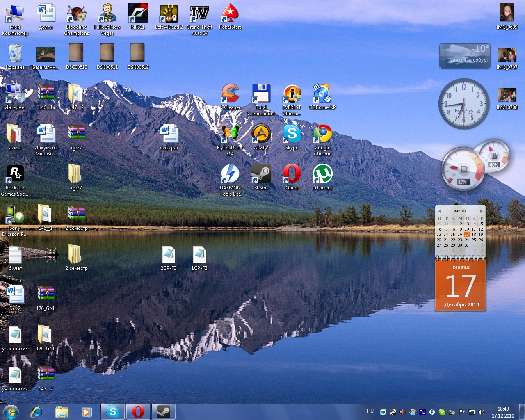Screen dimensions: 525x420
Task: Click the AIMP2 player shortcut
Action: click(261, 137)
